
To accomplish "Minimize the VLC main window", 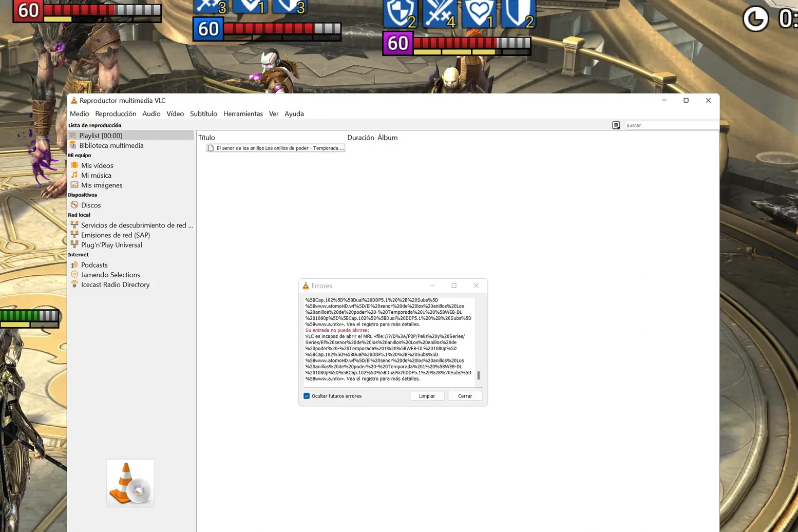I will tap(664, 100).
